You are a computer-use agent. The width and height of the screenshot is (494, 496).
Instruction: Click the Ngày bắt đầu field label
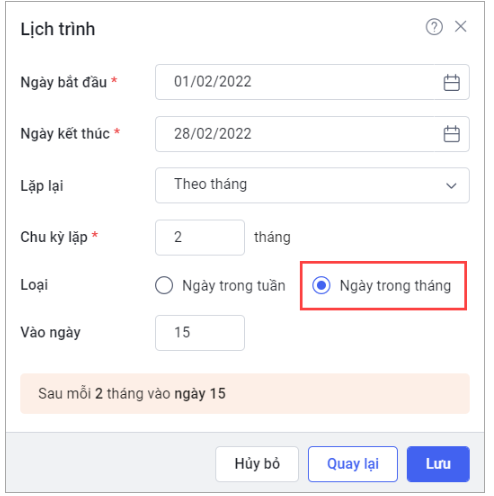pos(64,83)
